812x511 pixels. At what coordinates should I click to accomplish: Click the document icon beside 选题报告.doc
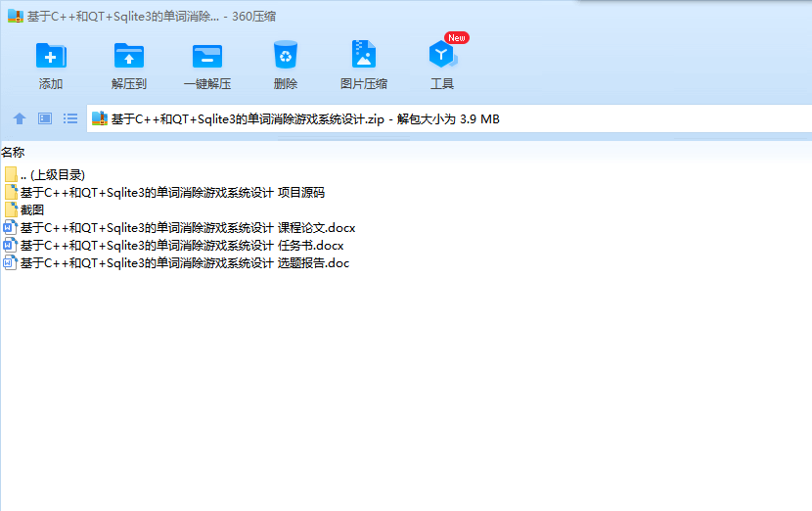pos(11,262)
